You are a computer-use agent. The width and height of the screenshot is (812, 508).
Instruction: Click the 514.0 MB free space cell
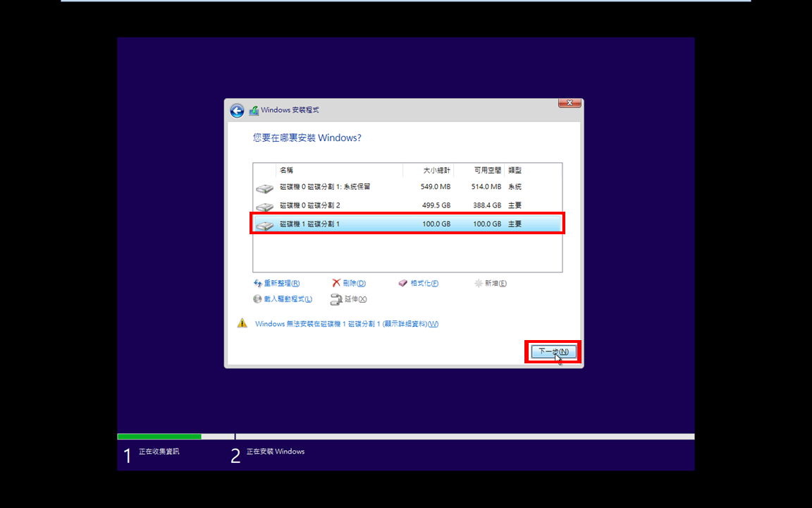coord(486,186)
